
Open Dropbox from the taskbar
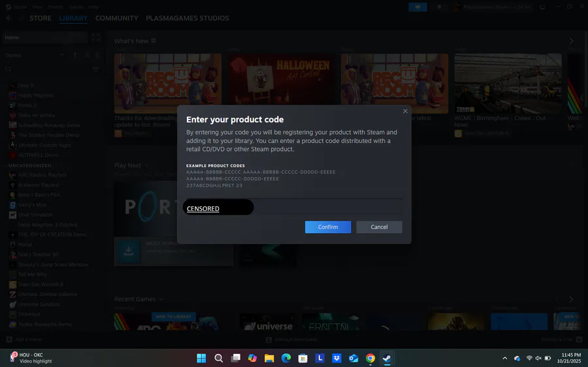pos(336,358)
